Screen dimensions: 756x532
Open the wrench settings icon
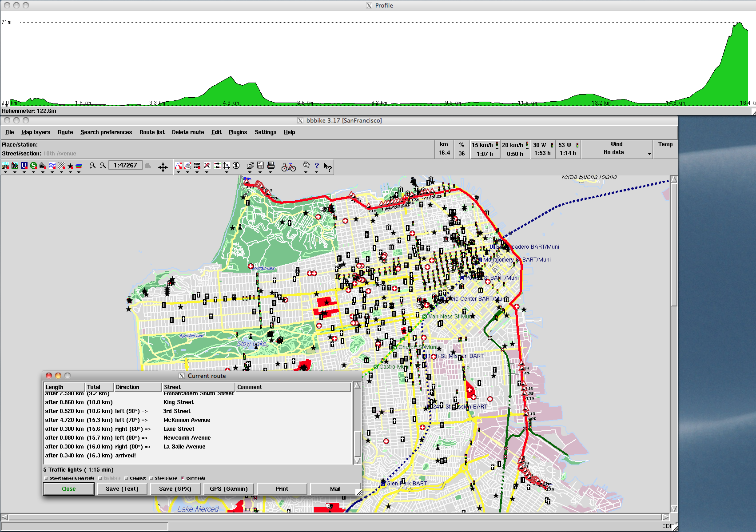306,166
